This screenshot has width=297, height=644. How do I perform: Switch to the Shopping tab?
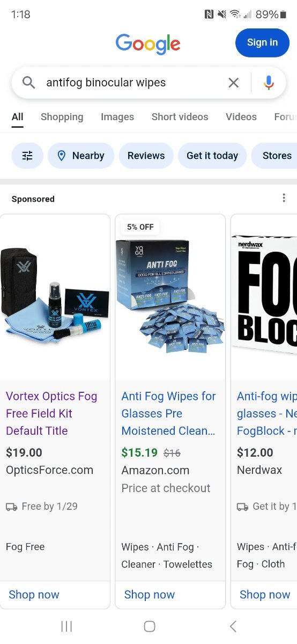coord(62,116)
